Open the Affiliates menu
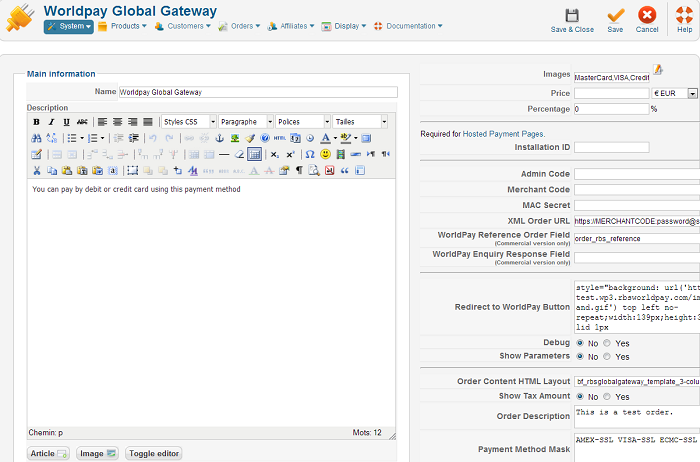This screenshot has height=462, width=700. coord(291,26)
